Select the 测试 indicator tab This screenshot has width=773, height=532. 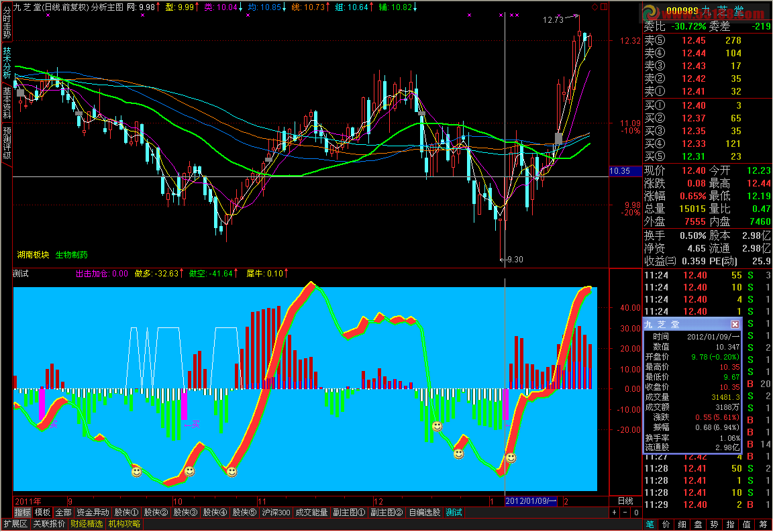[454, 513]
